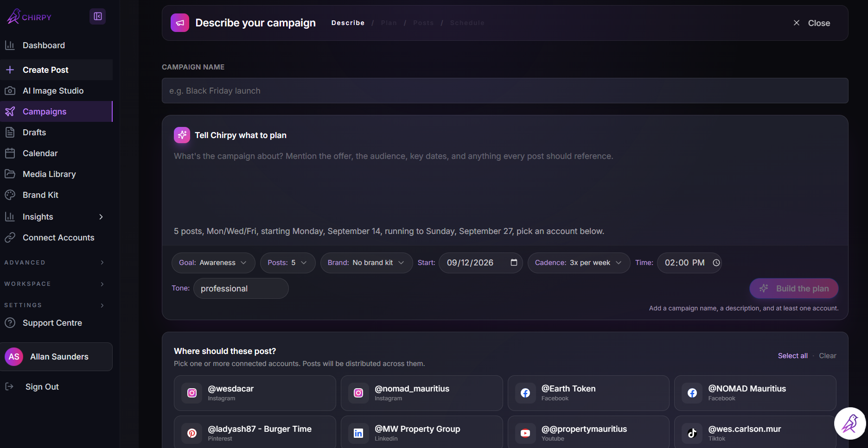Select the @Earth Token Facebook account

point(588,393)
